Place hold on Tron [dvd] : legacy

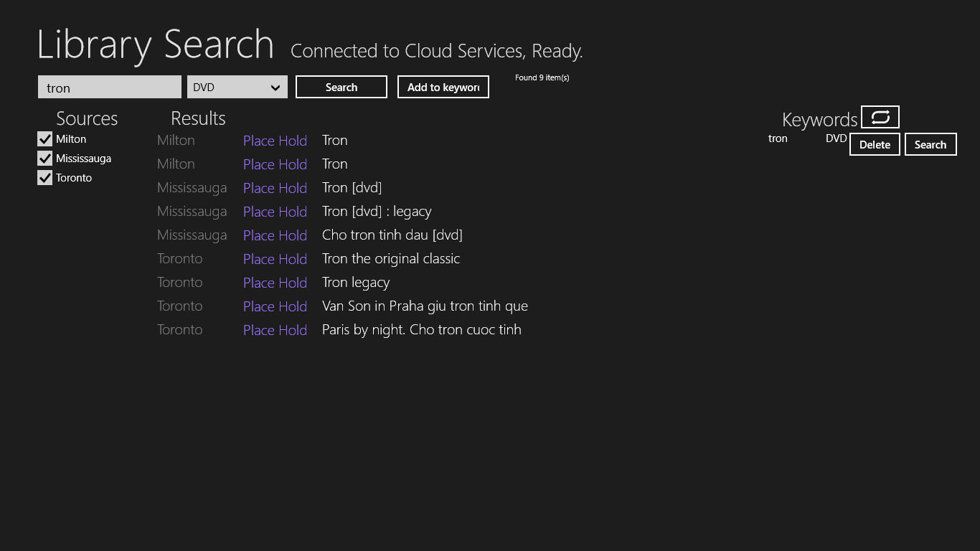(x=275, y=212)
